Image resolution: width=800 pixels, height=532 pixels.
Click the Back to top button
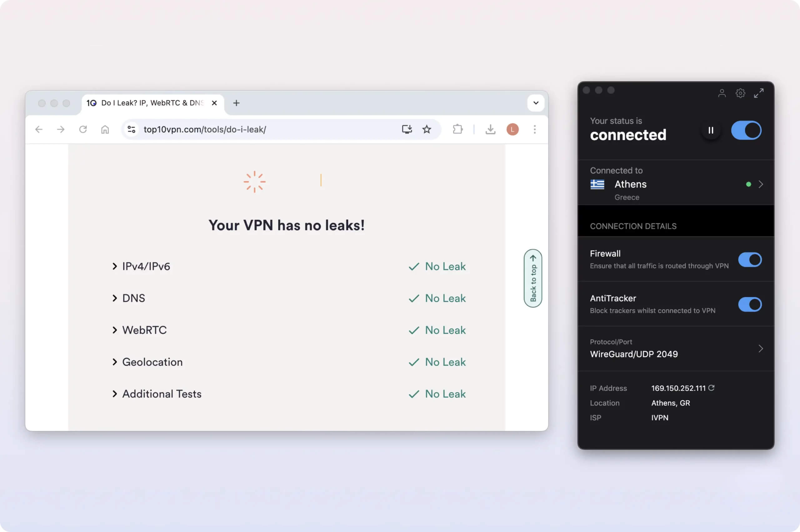point(533,278)
